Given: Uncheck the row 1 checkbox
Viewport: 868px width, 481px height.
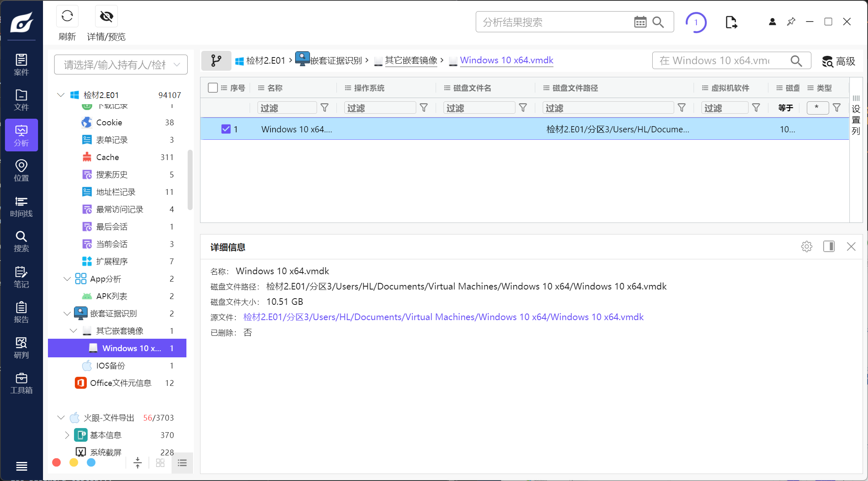Looking at the screenshot, I should (x=226, y=129).
